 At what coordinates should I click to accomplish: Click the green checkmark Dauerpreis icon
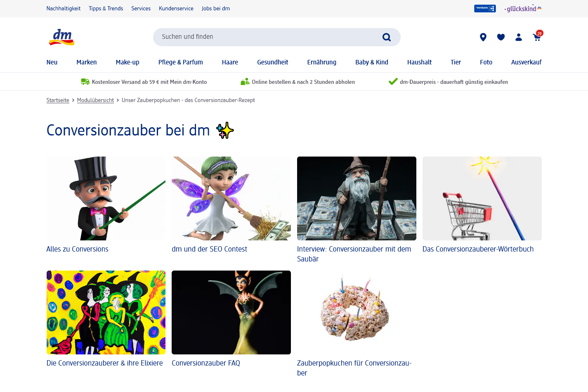coord(393,81)
